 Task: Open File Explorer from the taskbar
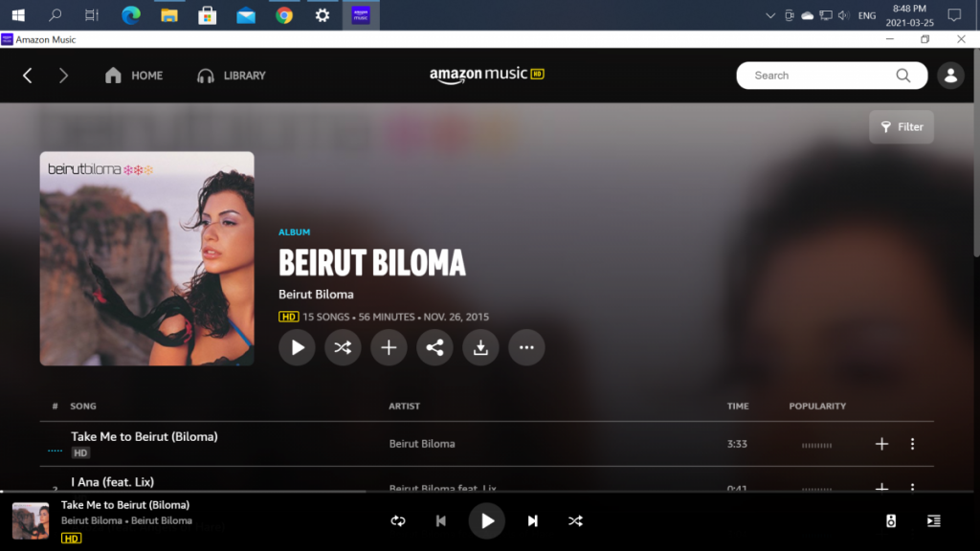168,15
